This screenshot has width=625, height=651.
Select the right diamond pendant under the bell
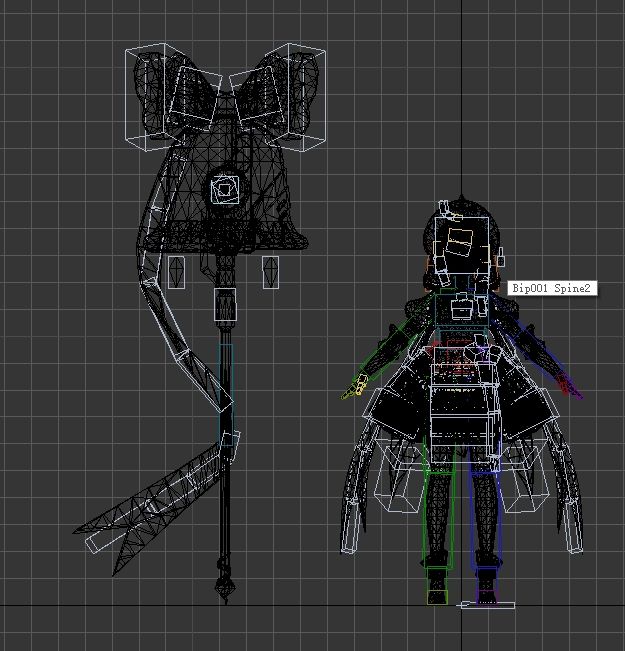click(270, 272)
